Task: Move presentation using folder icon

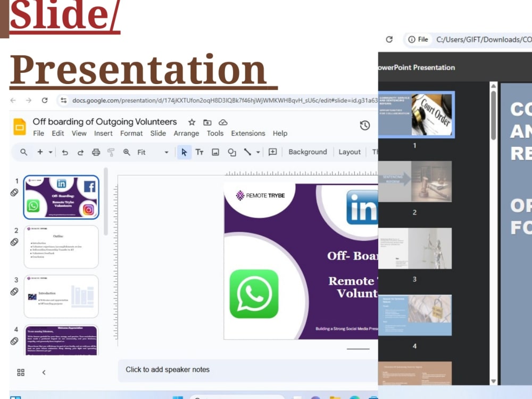Action: pyautogui.click(x=207, y=122)
